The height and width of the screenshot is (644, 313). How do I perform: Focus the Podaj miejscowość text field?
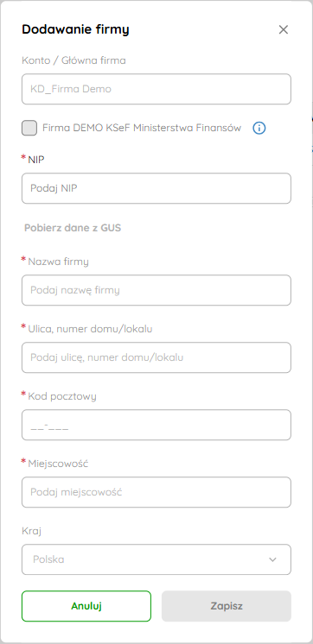pos(156,492)
